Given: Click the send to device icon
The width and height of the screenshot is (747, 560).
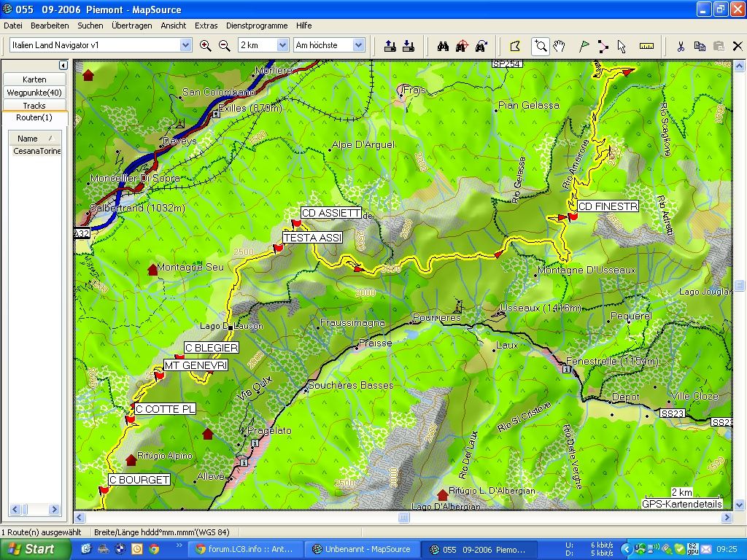Looking at the screenshot, I should pos(390,45).
